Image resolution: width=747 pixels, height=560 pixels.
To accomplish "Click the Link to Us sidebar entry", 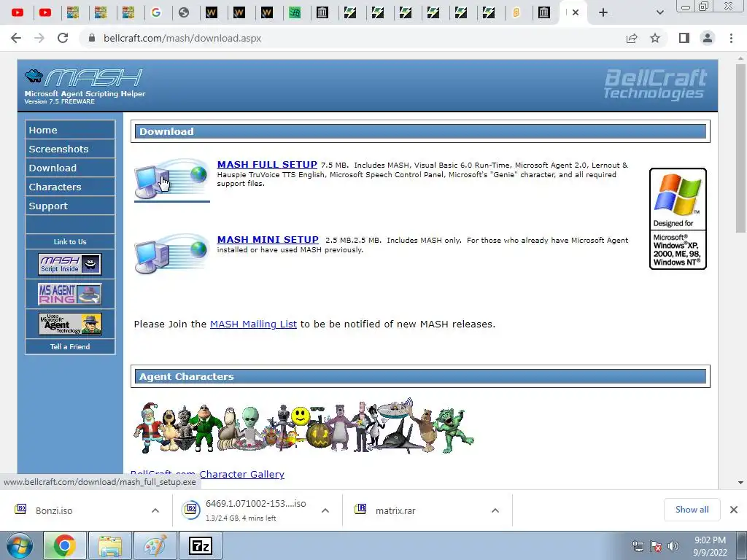I will pos(70,241).
